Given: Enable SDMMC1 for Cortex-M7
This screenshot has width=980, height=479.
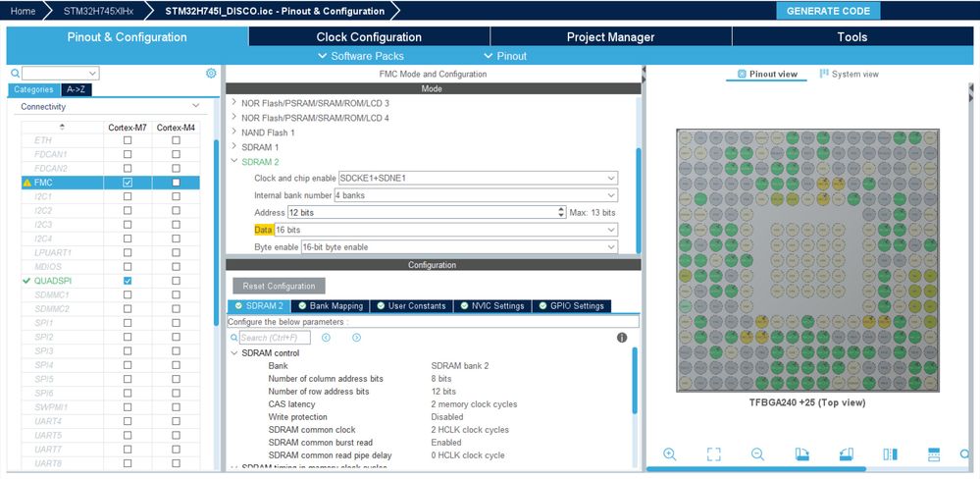Looking at the screenshot, I should click(128, 294).
